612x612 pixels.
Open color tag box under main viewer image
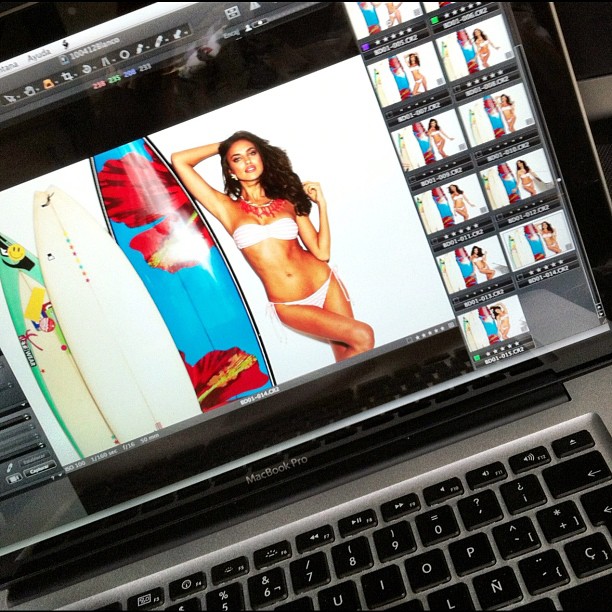[409, 340]
